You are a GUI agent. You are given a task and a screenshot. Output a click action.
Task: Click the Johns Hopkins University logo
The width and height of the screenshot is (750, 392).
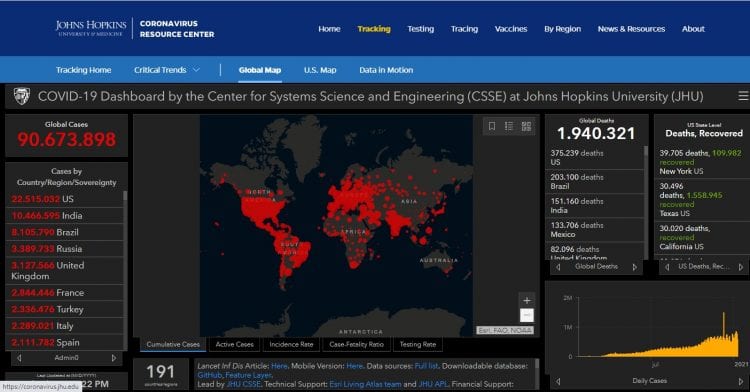click(91, 28)
